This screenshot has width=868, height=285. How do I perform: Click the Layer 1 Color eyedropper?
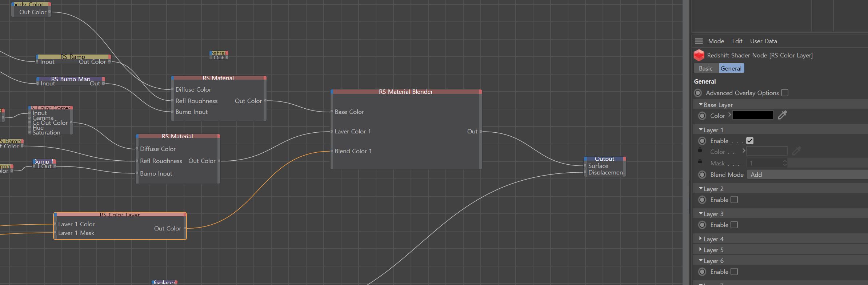[x=796, y=151]
